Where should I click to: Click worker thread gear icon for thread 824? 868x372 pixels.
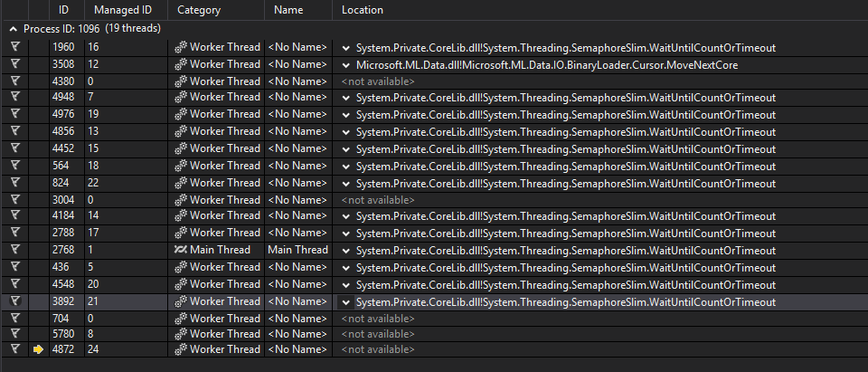[x=181, y=183]
